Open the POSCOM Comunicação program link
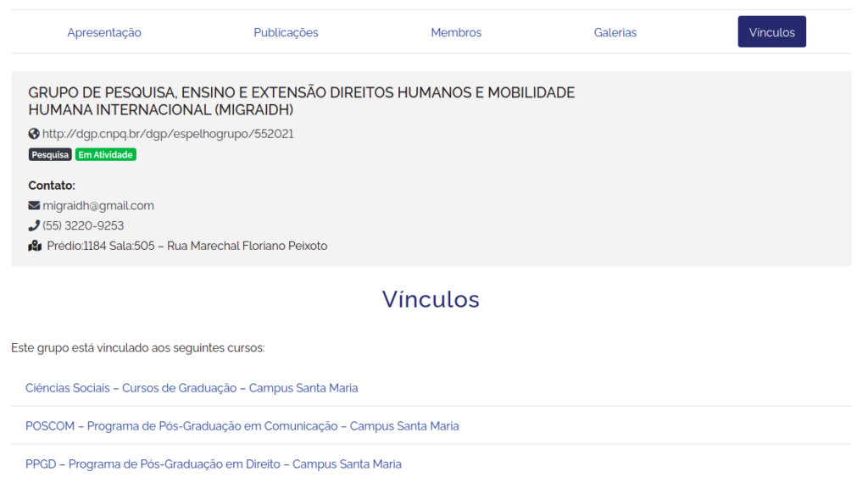Image resolution: width=868 pixels, height=494 pixels. 242,426
